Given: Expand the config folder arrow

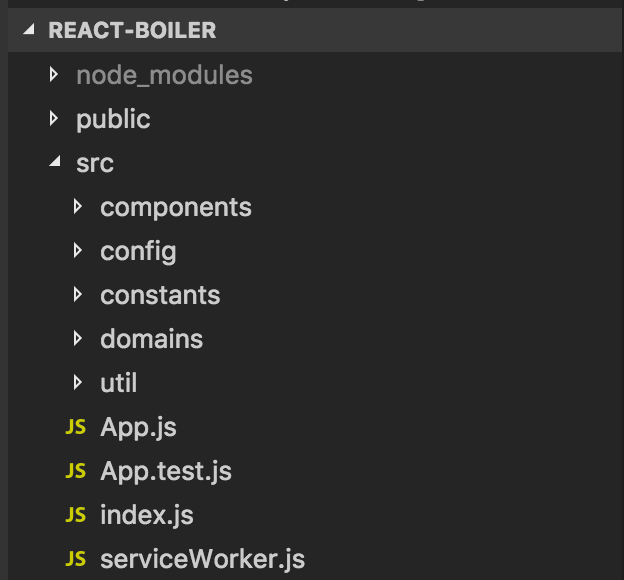Looking at the screenshot, I should (78, 251).
